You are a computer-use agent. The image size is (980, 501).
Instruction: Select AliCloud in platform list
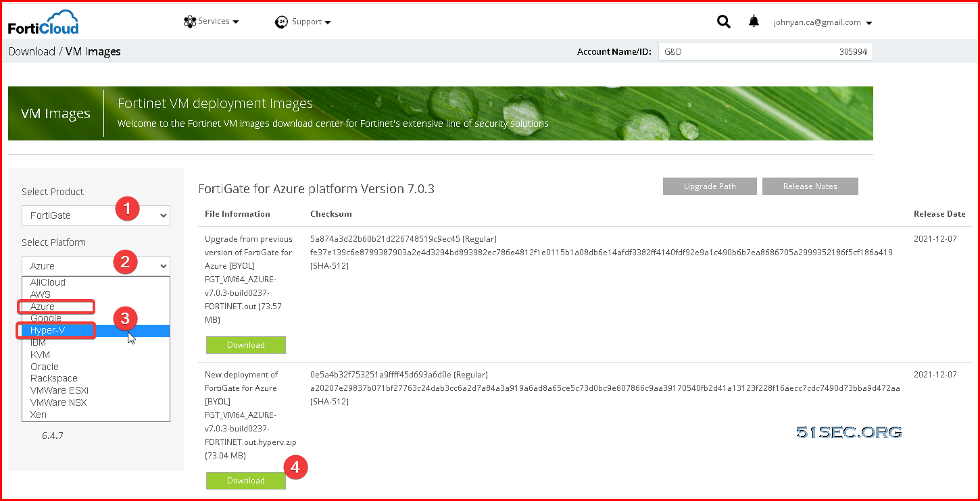96,282
